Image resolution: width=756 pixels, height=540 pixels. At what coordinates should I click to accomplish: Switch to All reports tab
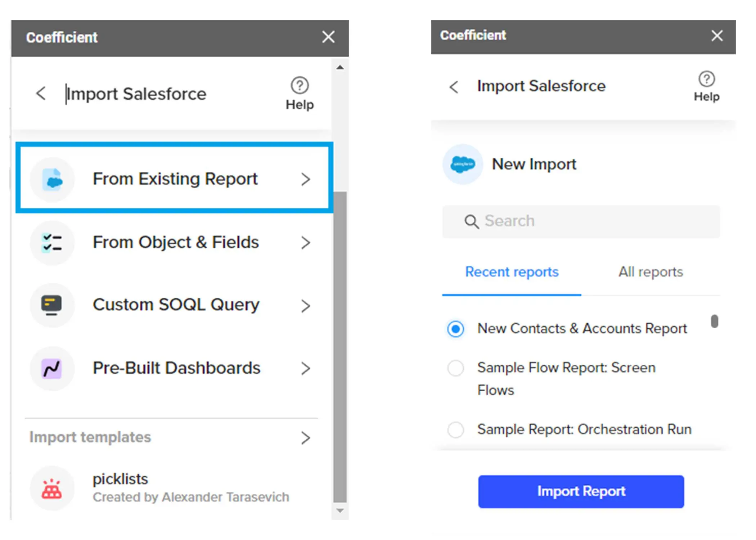(x=651, y=272)
